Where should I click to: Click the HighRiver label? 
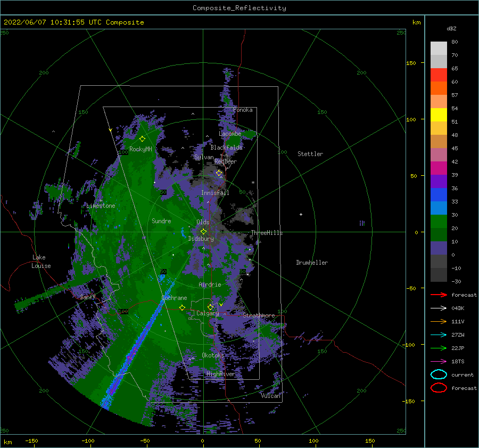point(221,374)
